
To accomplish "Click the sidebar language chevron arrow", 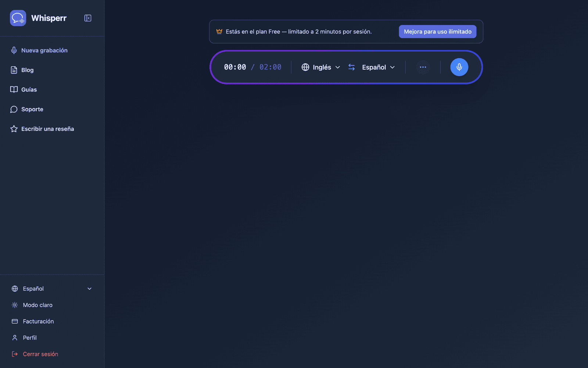I will 89,289.
